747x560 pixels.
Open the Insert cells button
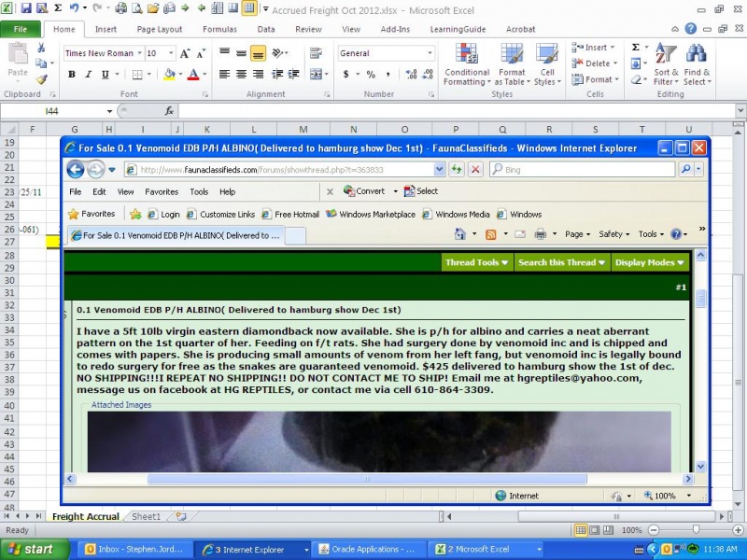tap(593, 48)
